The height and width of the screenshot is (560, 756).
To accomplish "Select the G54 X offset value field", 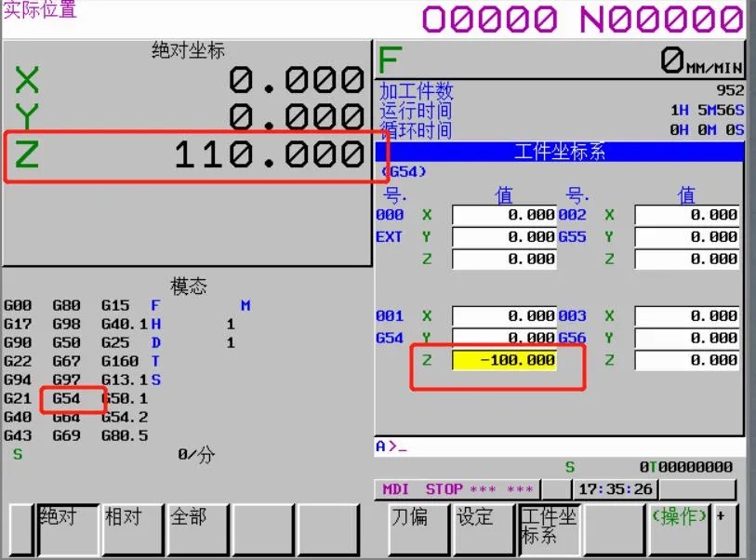I will coord(504,316).
